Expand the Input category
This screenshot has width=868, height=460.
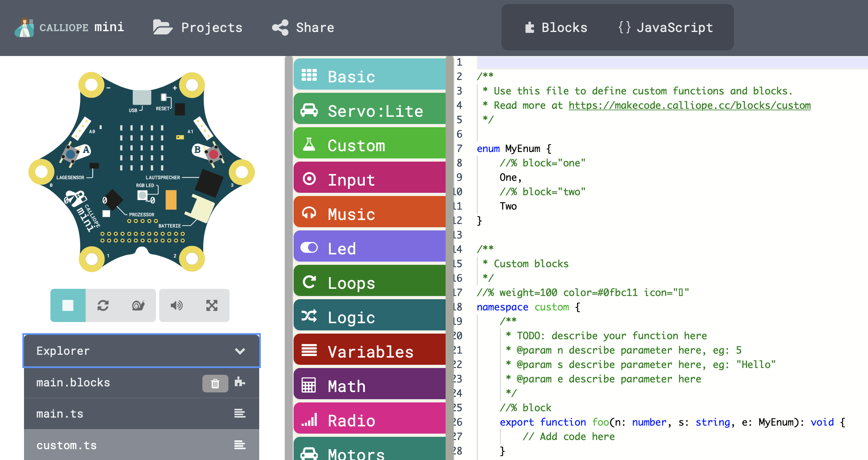point(370,178)
